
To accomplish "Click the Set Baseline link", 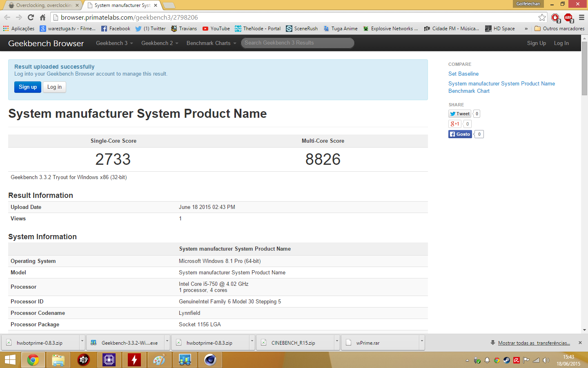I will 463,74.
